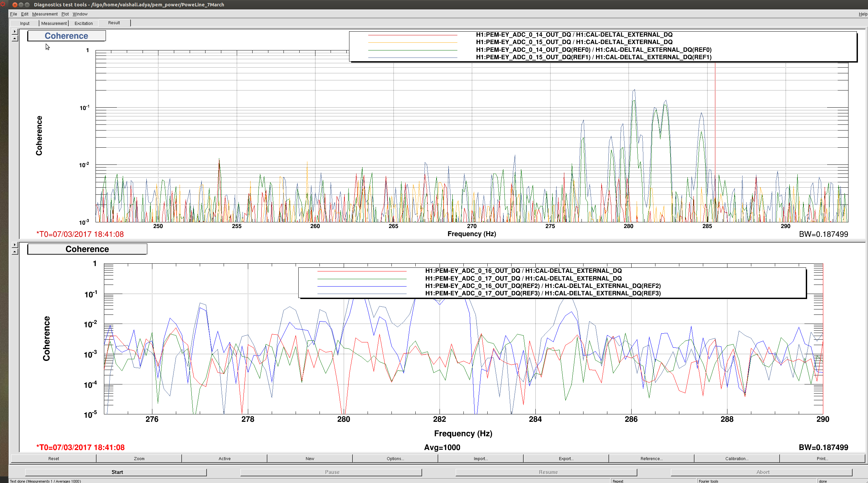
Task: Open the File menu
Action: 13,14
